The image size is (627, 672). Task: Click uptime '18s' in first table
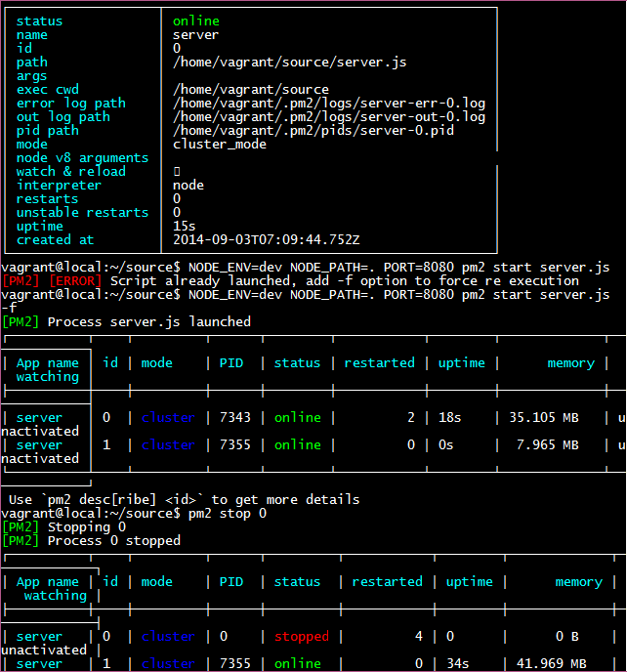(449, 417)
